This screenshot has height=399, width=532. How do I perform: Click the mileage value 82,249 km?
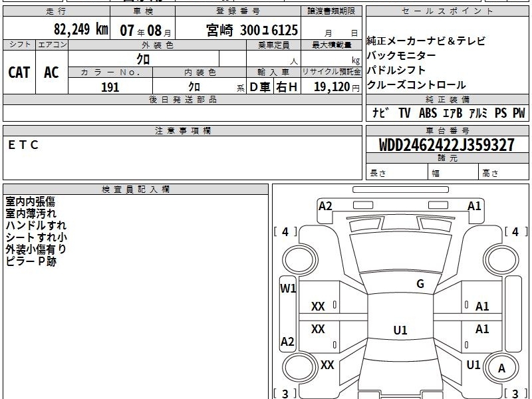click(81, 29)
